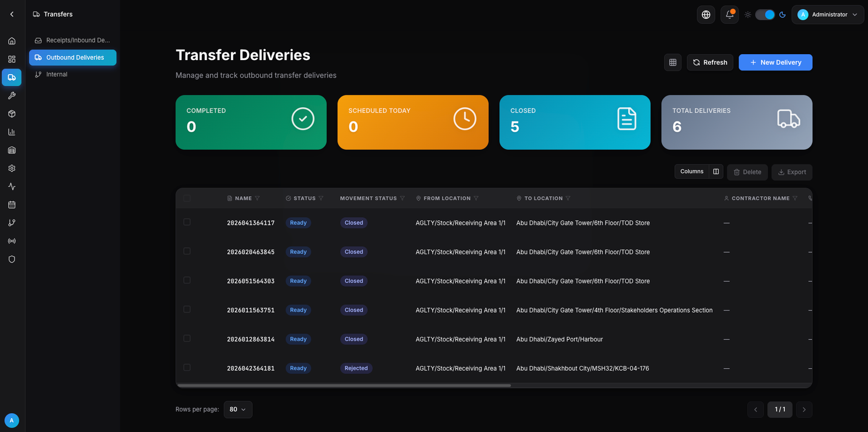Select Outbound Deliveries menu item

pyautogui.click(x=73, y=57)
